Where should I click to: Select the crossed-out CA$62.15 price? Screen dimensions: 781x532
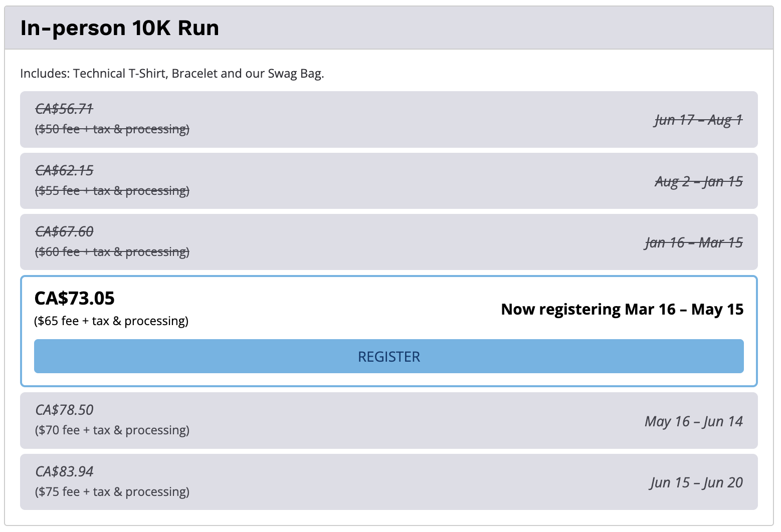64,170
